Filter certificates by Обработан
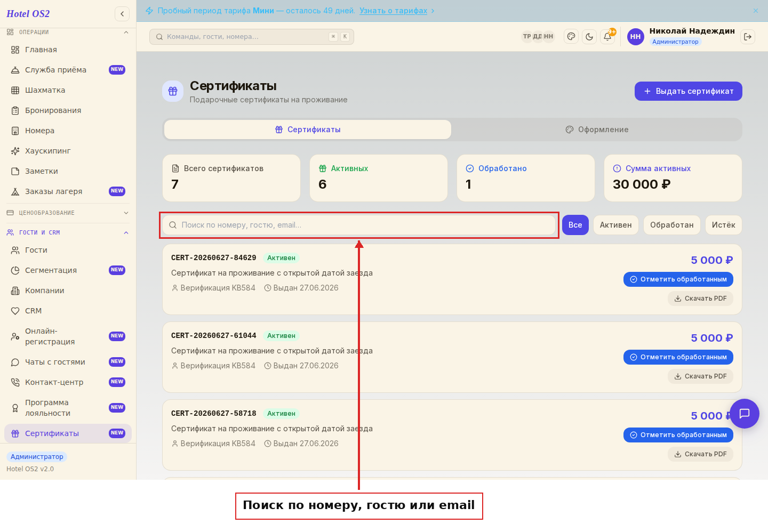The width and height of the screenshot is (768, 532). [672, 225]
